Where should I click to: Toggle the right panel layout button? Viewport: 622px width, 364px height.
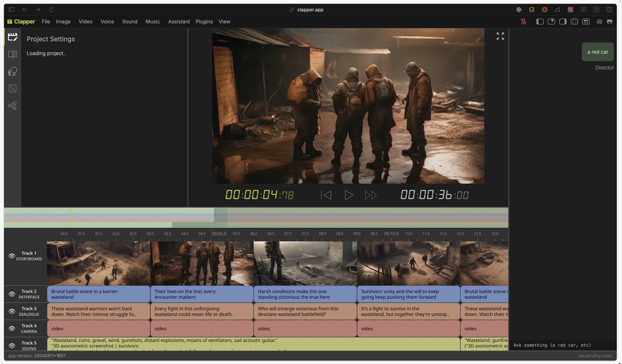(x=563, y=22)
